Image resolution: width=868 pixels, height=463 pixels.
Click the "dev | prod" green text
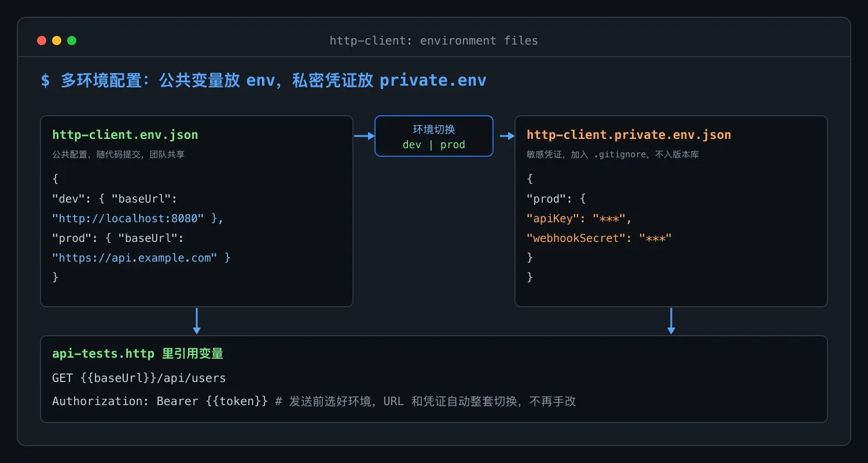click(x=434, y=145)
